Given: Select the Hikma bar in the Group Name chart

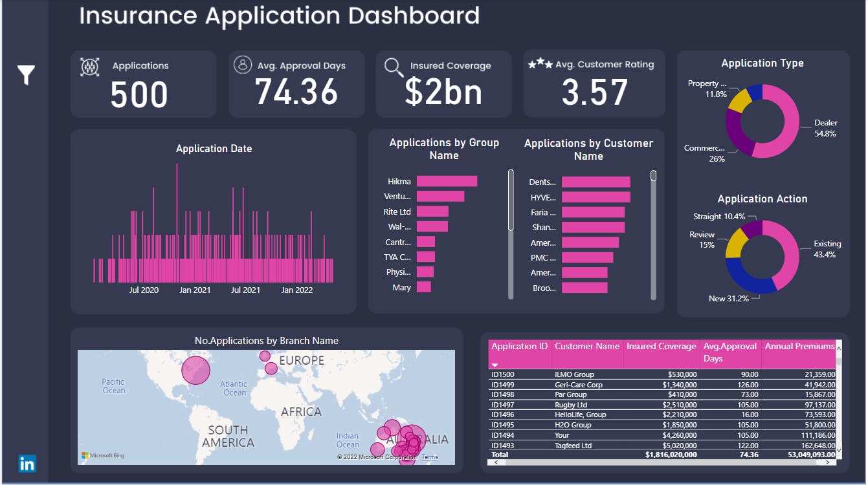Looking at the screenshot, I should coord(447,181).
